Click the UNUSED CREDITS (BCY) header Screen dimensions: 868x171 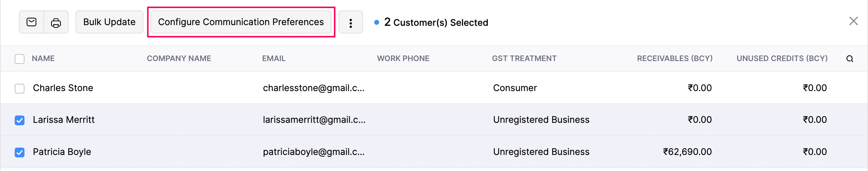tap(782, 59)
